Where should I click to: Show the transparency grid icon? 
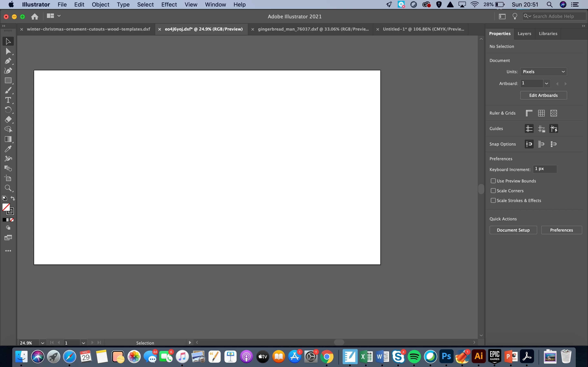tap(553, 113)
